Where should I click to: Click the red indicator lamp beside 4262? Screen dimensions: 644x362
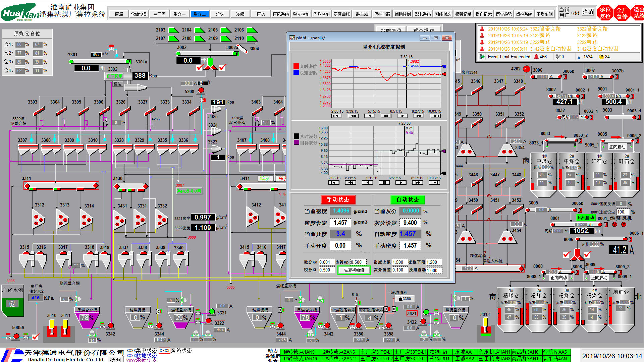(x=527, y=69)
